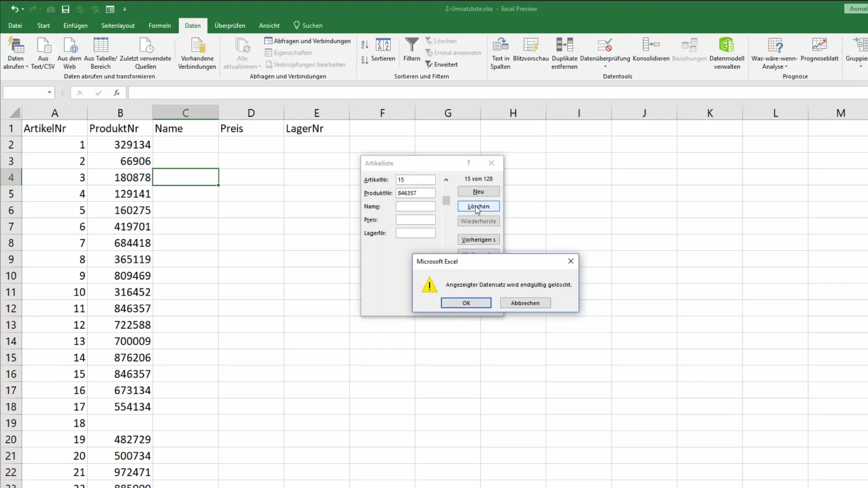Confirm deletion with OK button

coord(466,303)
